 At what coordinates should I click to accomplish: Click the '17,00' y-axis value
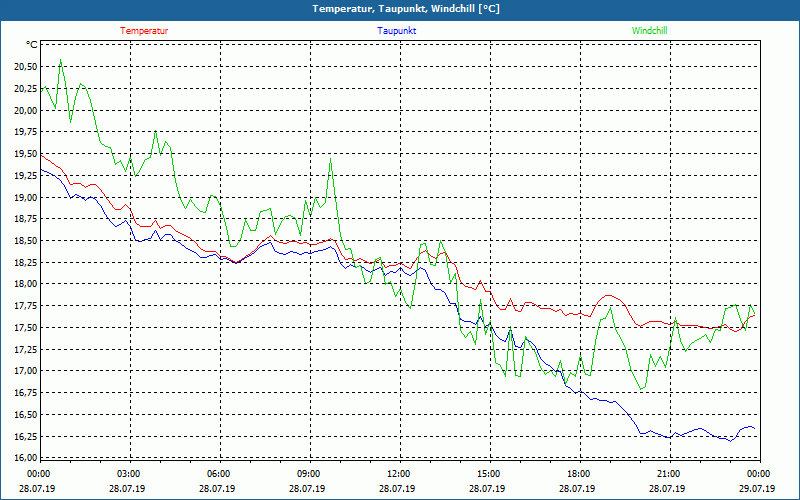[x=26, y=371]
